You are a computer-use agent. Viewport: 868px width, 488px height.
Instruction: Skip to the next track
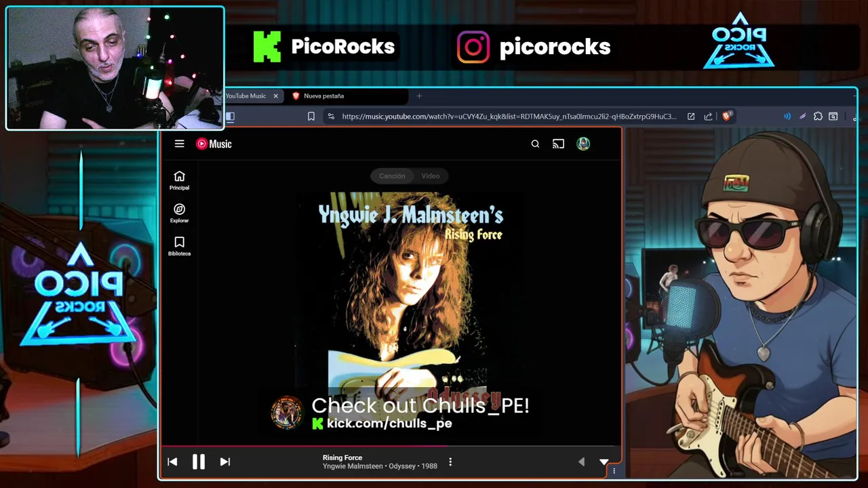pyautogui.click(x=225, y=462)
